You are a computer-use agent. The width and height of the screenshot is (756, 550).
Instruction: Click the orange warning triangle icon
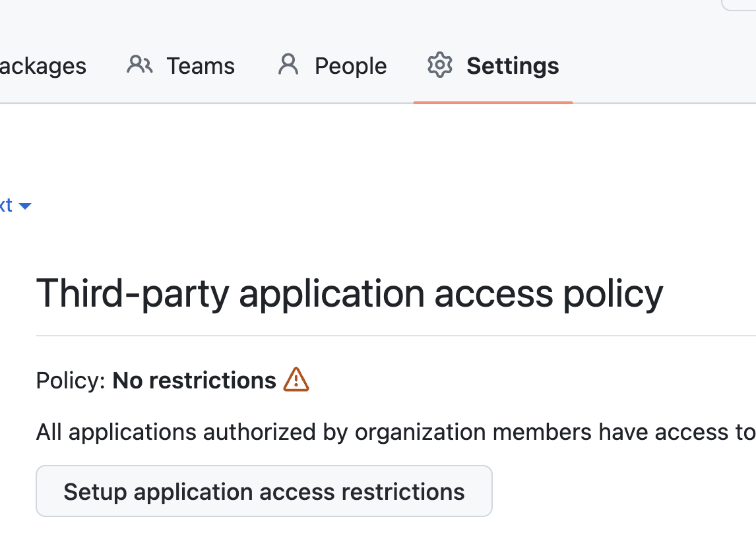point(296,380)
